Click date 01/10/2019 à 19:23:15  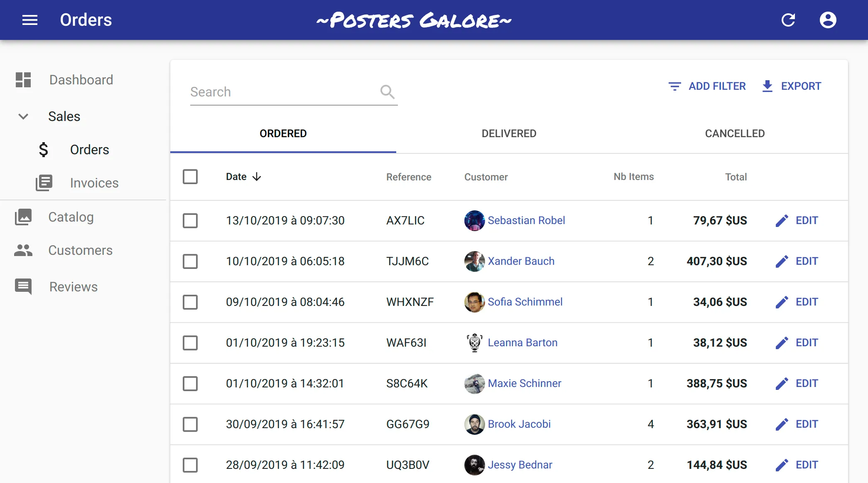tap(285, 343)
